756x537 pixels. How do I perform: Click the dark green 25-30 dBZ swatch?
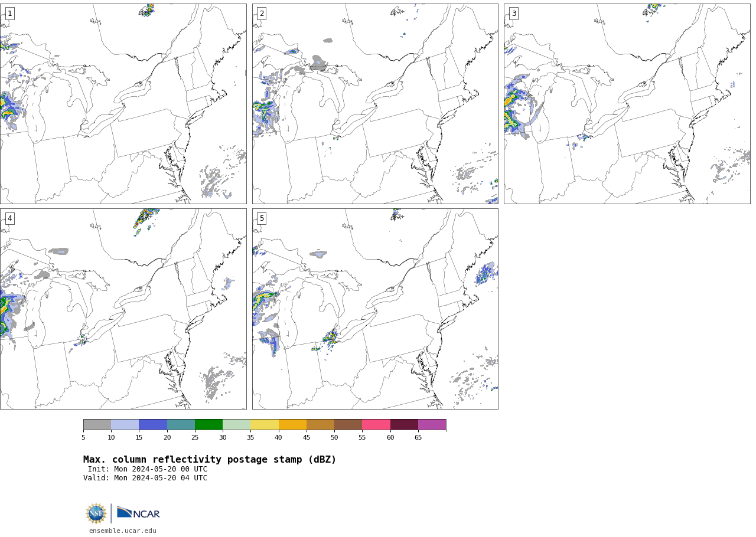coord(208,425)
